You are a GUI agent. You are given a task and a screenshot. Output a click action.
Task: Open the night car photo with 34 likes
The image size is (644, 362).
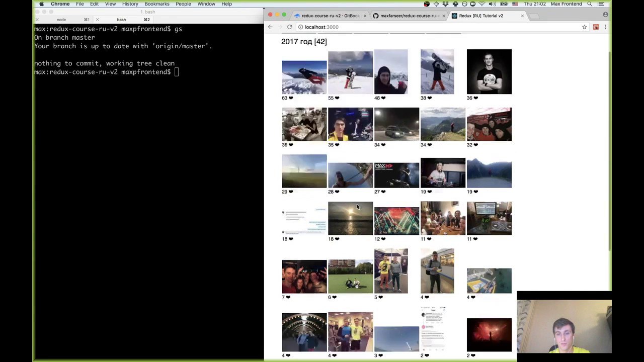click(x=396, y=124)
